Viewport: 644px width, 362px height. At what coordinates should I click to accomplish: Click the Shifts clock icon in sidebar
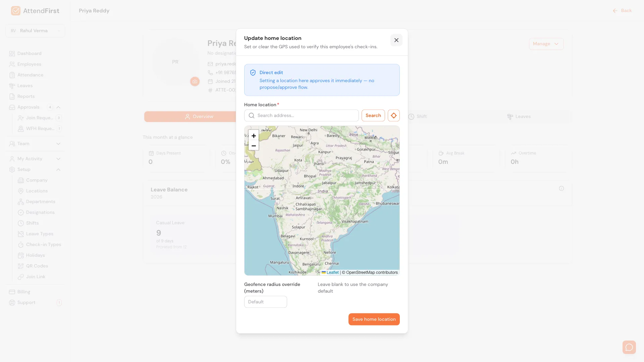[21, 223]
